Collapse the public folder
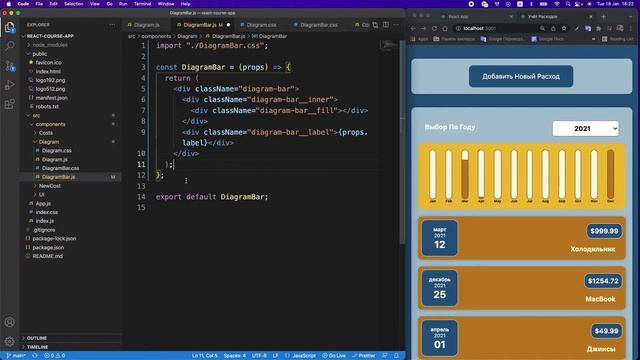The height and width of the screenshot is (360, 640). tap(40, 54)
